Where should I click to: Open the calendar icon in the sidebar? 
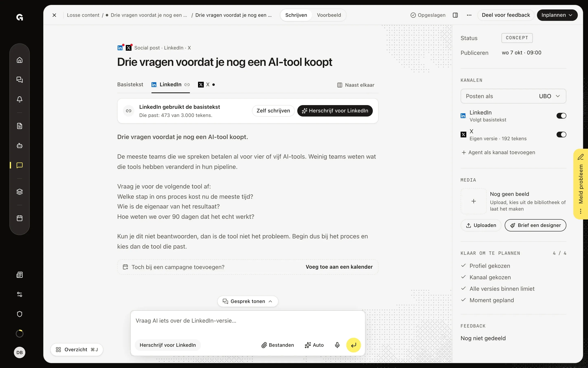(x=20, y=218)
